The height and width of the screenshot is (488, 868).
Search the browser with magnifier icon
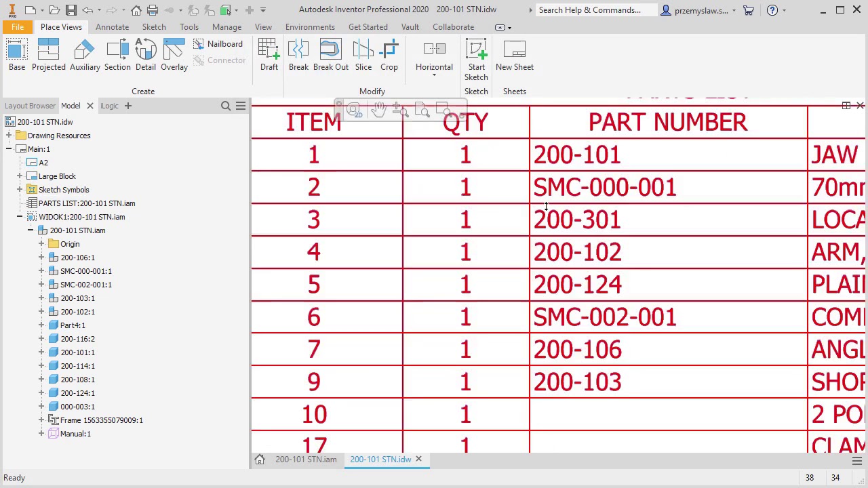pyautogui.click(x=226, y=106)
